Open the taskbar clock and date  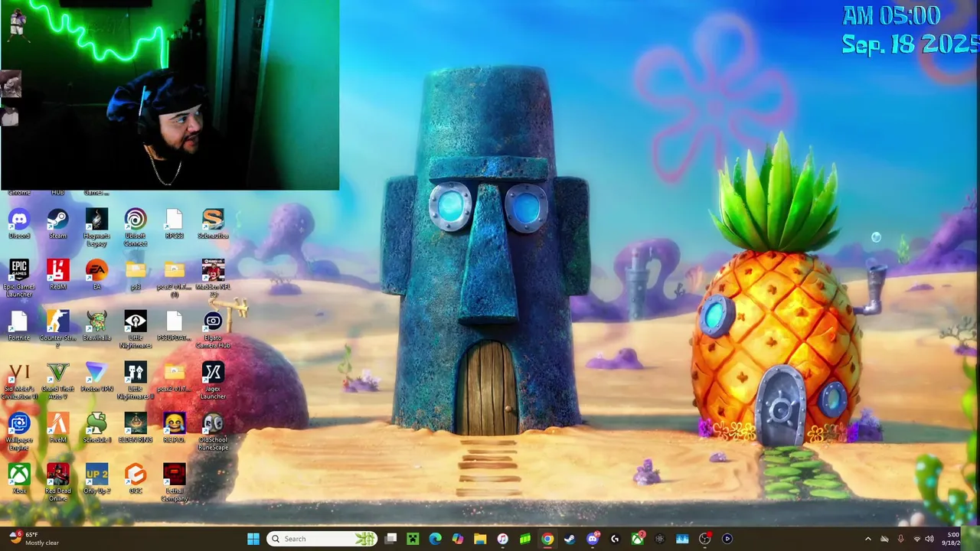pos(952,539)
